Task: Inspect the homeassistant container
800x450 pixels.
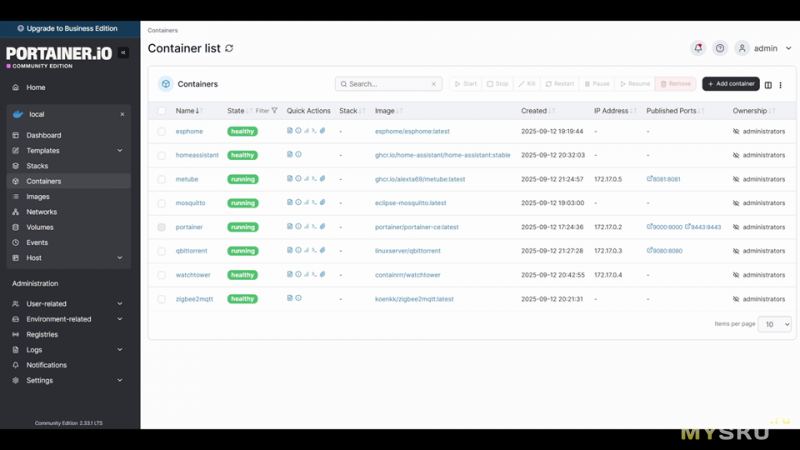Action: pos(298,154)
